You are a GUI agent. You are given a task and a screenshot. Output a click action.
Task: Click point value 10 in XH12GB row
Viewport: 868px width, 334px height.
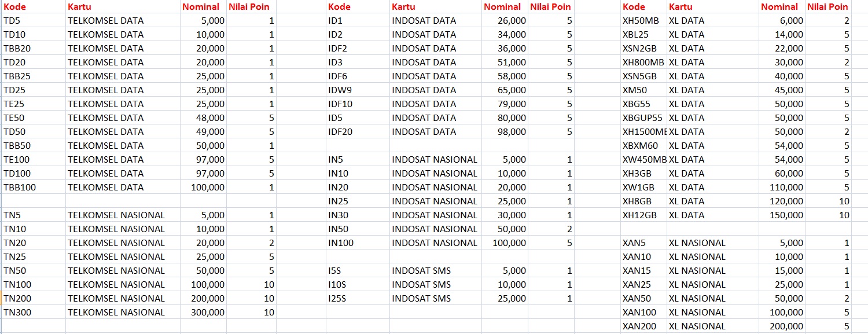pyautogui.click(x=828, y=215)
